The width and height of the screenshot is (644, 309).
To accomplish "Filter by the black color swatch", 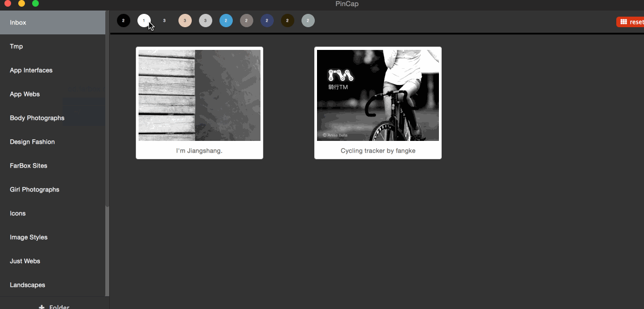I will [x=123, y=21].
